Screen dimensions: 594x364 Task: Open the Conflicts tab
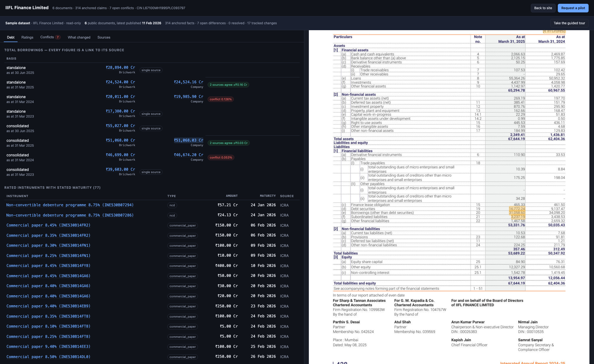pos(50,37)
